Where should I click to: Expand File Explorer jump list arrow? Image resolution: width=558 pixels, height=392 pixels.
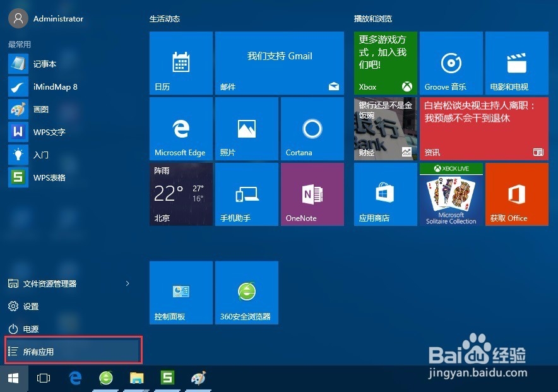click(x=128, y=283)
